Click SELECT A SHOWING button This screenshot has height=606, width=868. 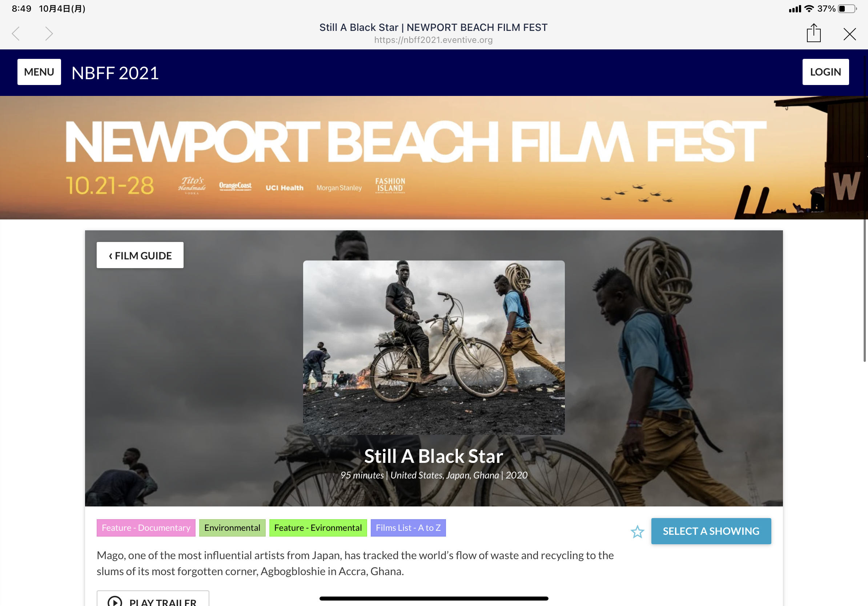pos(711,531)
